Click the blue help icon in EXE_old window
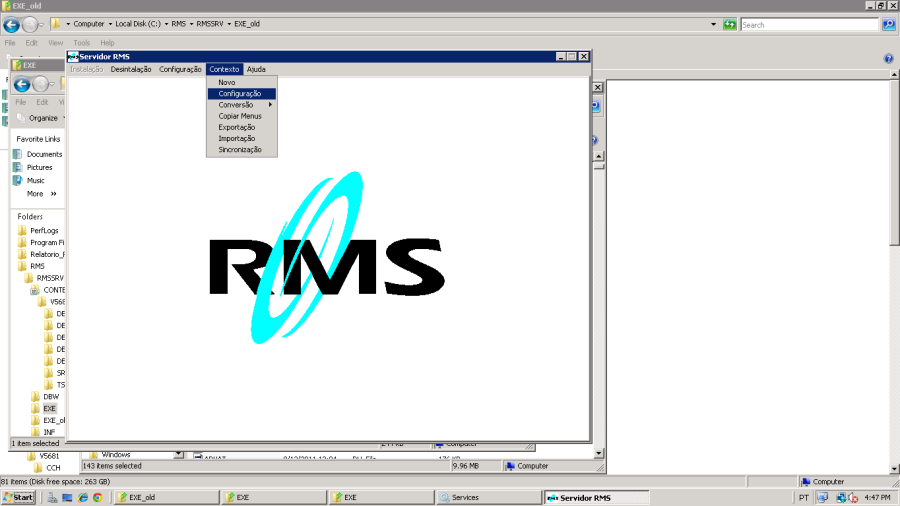Viewport: 900px width, 506px height. (x=889, y=59)
